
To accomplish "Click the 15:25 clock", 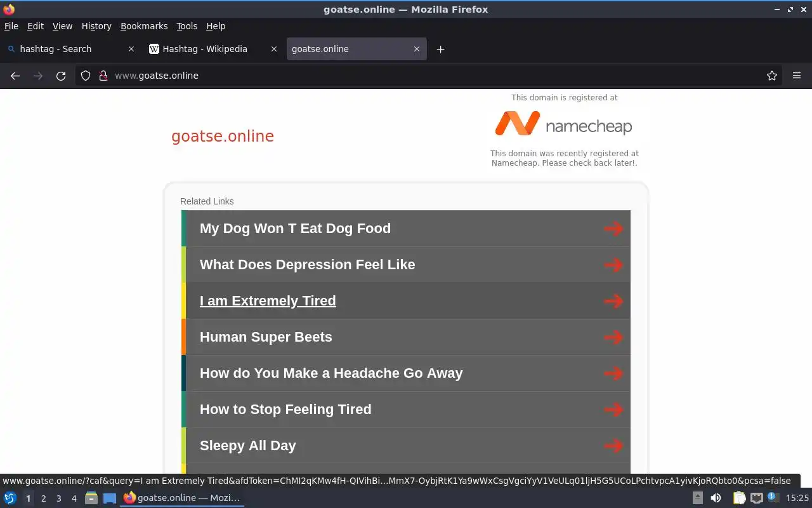I will (x=797, y=498).
